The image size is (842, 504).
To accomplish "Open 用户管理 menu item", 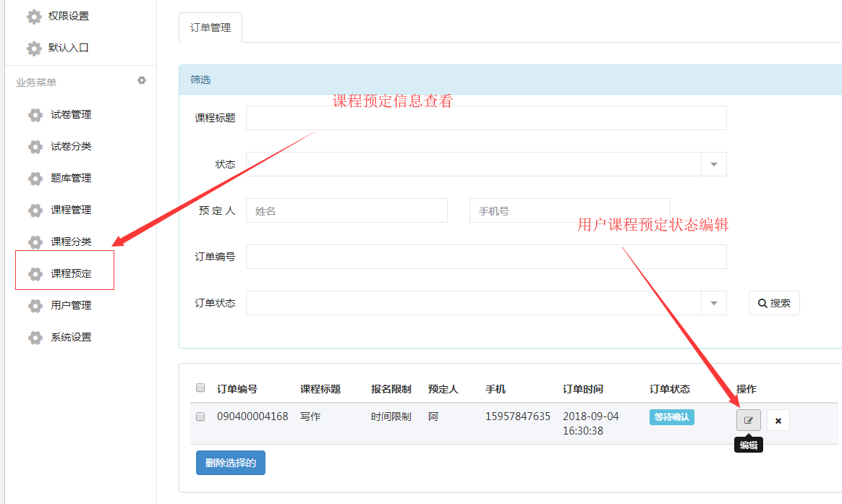I will pos(71,305).
